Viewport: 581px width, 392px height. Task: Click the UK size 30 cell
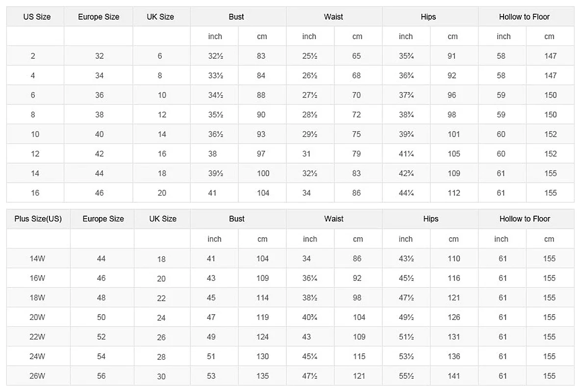click(x=161, y=377)
